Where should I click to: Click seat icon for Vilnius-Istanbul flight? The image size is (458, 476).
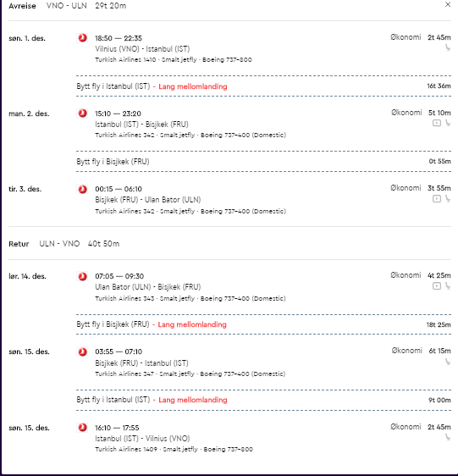pyautogui.click(x=448, y=47)
